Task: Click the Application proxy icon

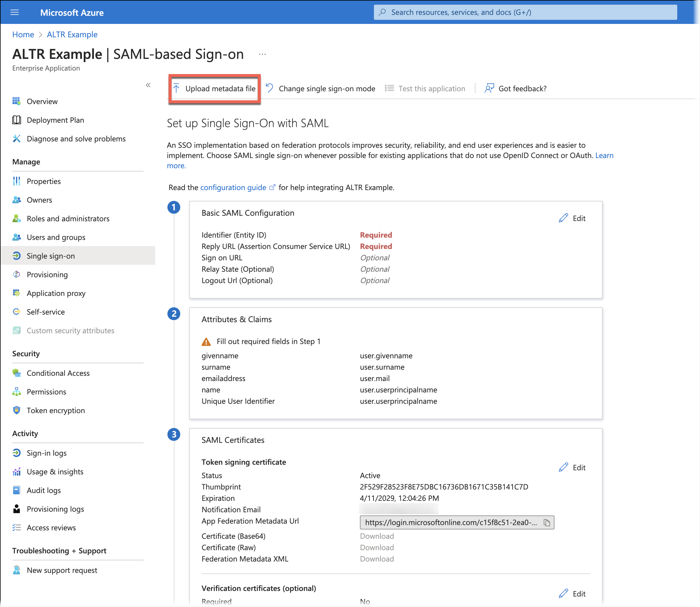Action: (17, 293)
